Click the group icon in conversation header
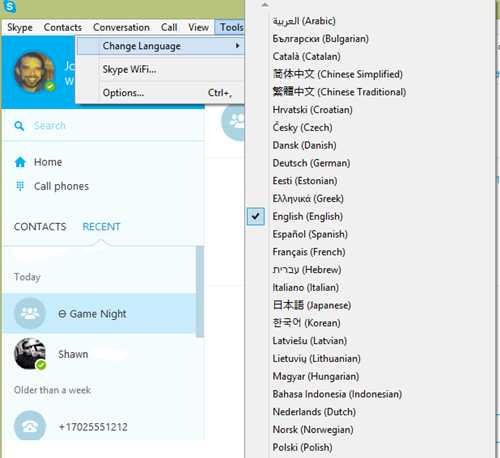 coord(234,122)
